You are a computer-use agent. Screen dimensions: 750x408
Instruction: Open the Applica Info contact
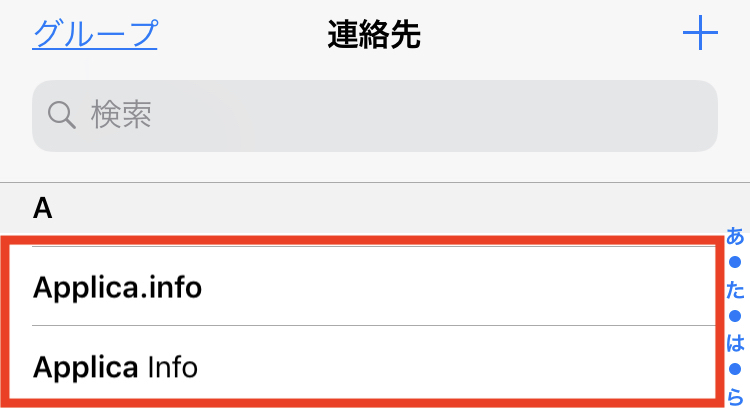point(362,366)
